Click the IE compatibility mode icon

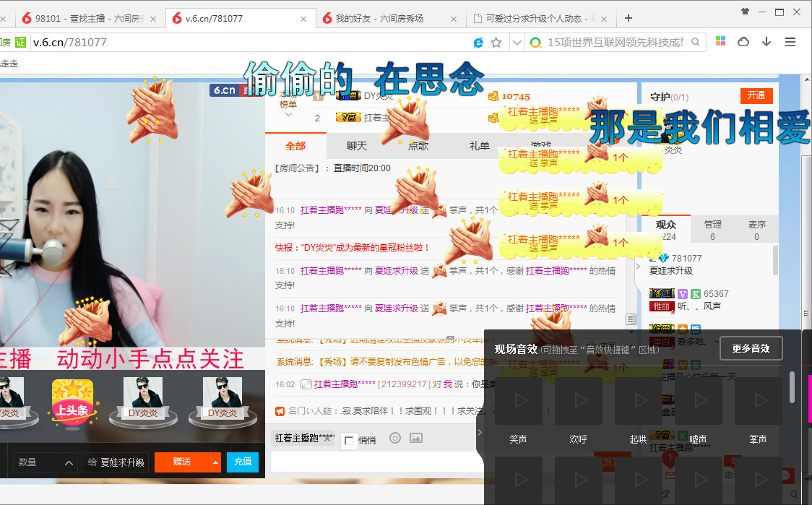click(x=478, y=43)
